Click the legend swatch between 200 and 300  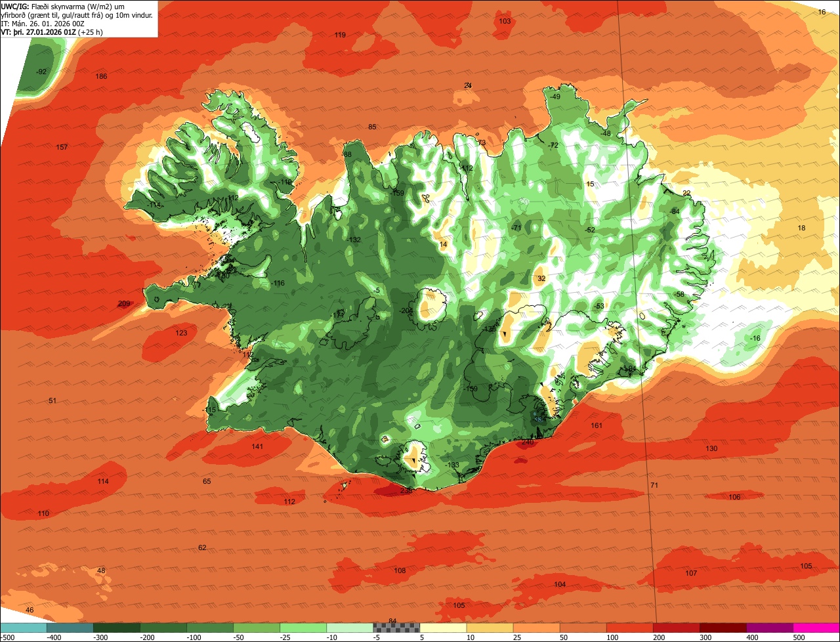pos(676,628)
